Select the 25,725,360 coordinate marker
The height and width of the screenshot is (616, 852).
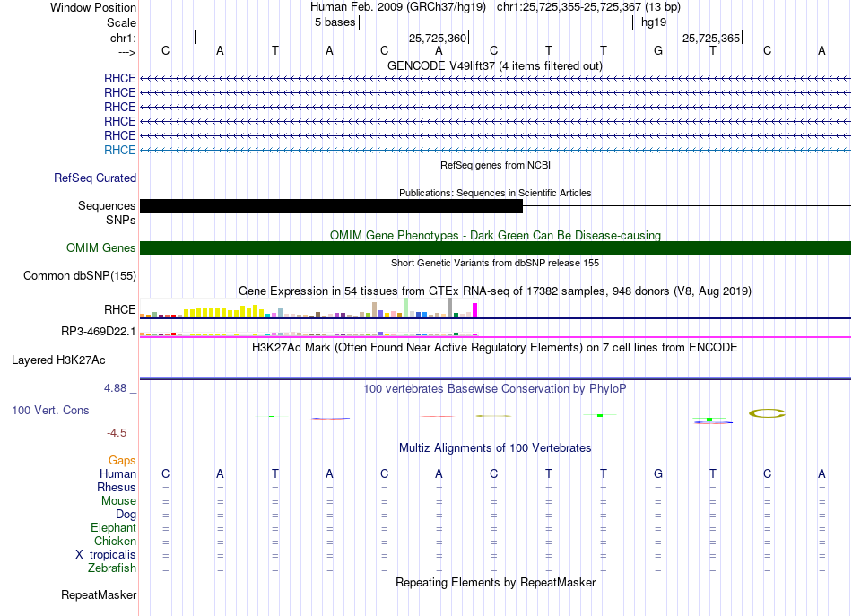pyautogui.click(x=438, y=38)
